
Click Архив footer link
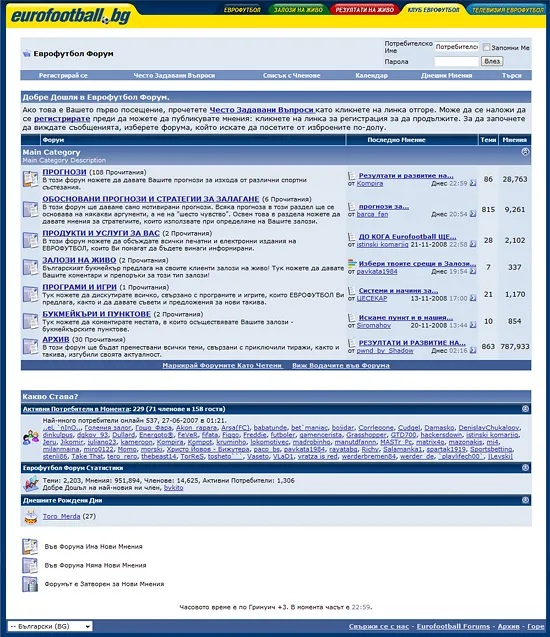tap(509, 626)
